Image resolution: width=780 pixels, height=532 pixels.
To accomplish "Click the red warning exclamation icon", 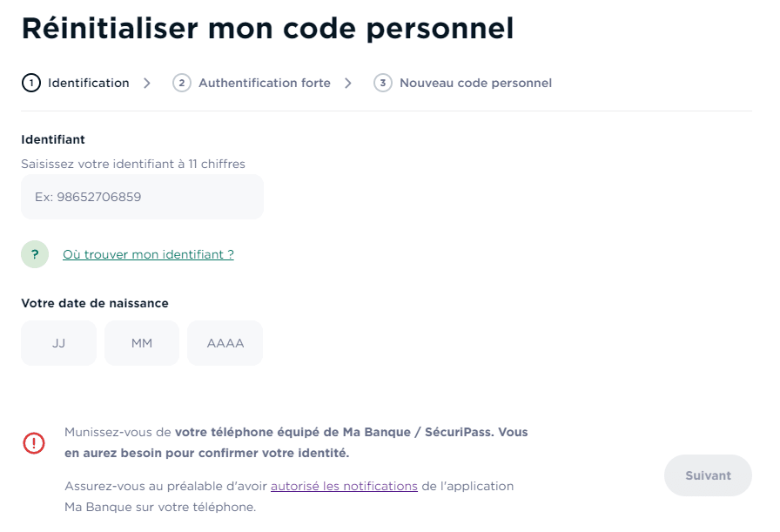I will tap(34, 443).
